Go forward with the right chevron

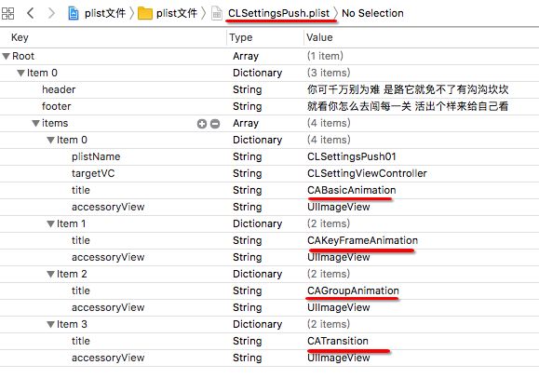click(x=51, y=13)
